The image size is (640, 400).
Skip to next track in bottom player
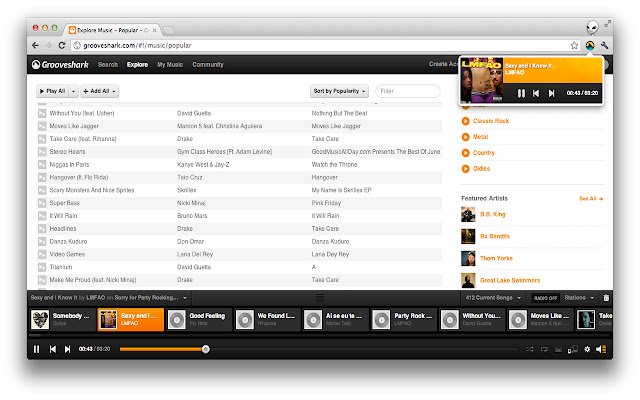tap(67, 349)
